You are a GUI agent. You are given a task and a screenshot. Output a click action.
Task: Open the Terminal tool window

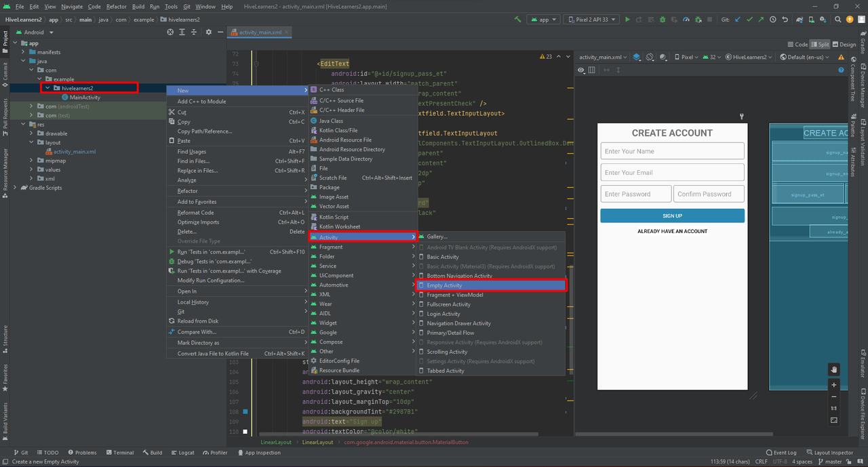(x=119, y=453)
